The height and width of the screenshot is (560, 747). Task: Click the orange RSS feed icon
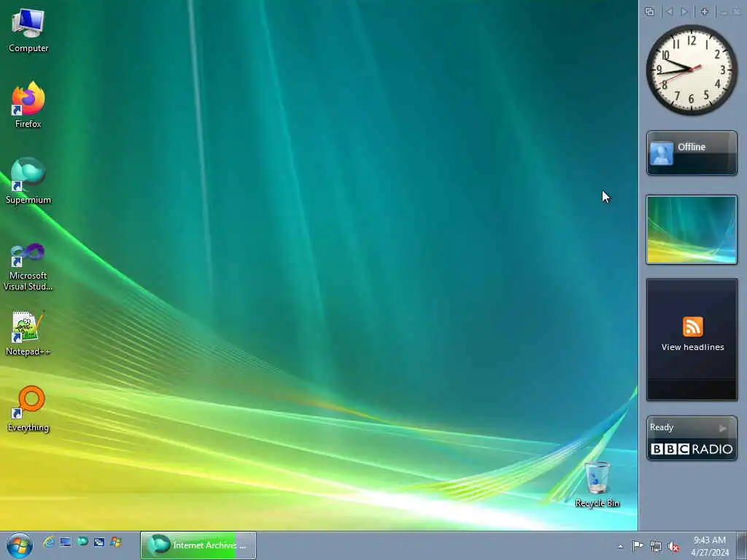[x=693, y=327]
